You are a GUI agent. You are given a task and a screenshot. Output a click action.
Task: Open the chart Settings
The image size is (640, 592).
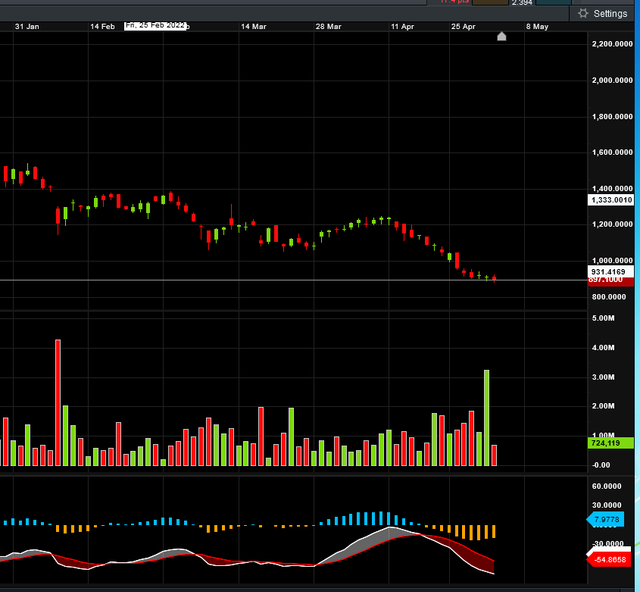coord(603,13)
